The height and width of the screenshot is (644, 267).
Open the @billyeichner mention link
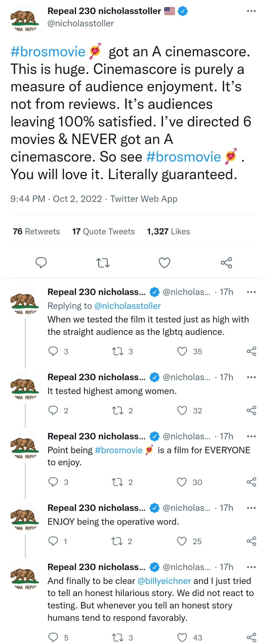tap(164, 581)
